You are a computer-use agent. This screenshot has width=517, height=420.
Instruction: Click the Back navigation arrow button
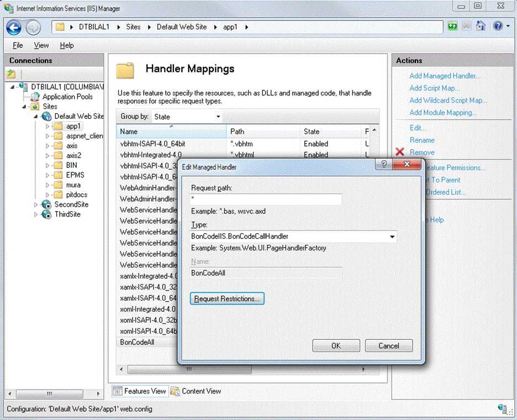(14, 27)
